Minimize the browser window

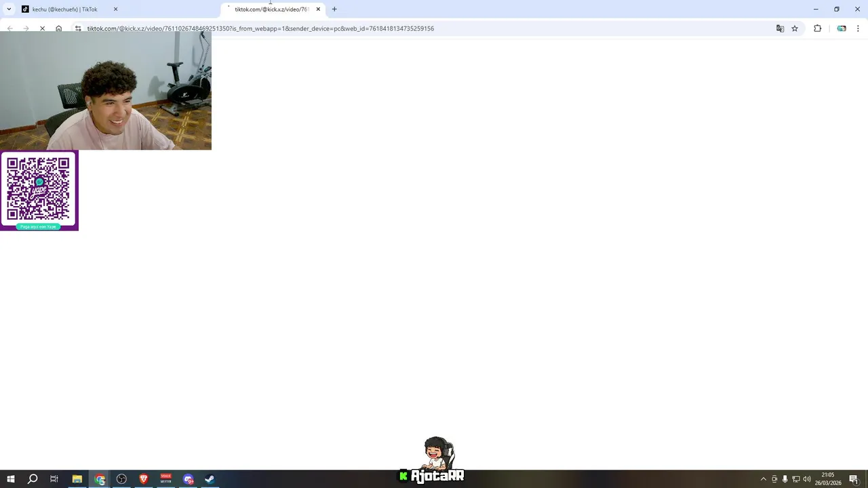[x=816, y=9]
